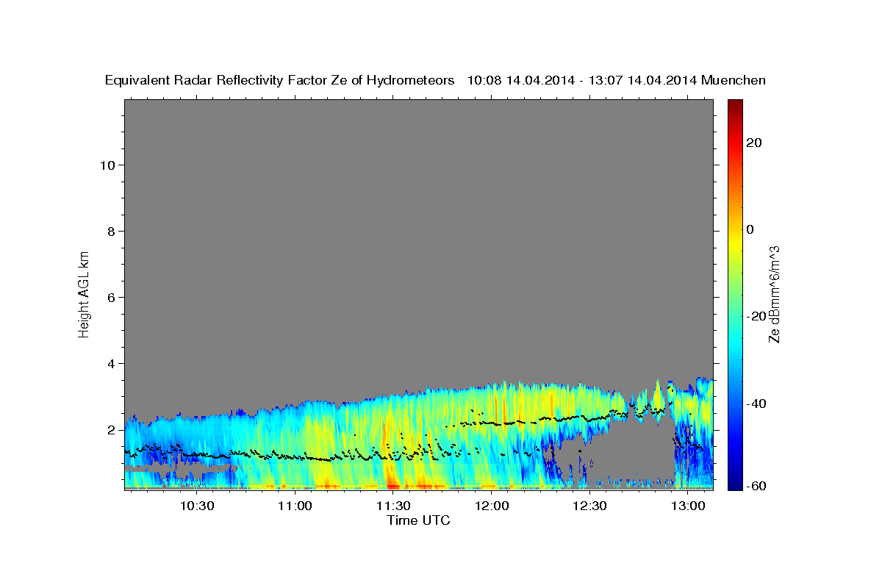Click the height tick label '10'
Viewport: 882px width, 588px height.
(x=107, y=165)
